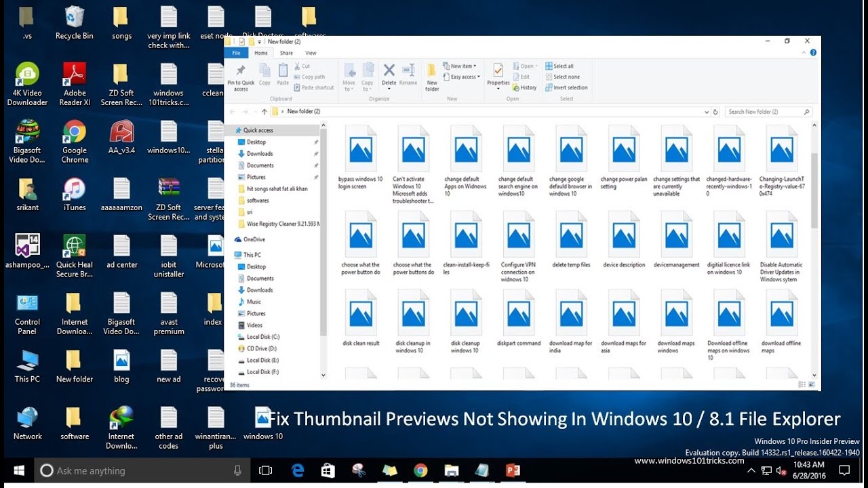
Task: Open Task View on taskbar
Action: [266, 470]
